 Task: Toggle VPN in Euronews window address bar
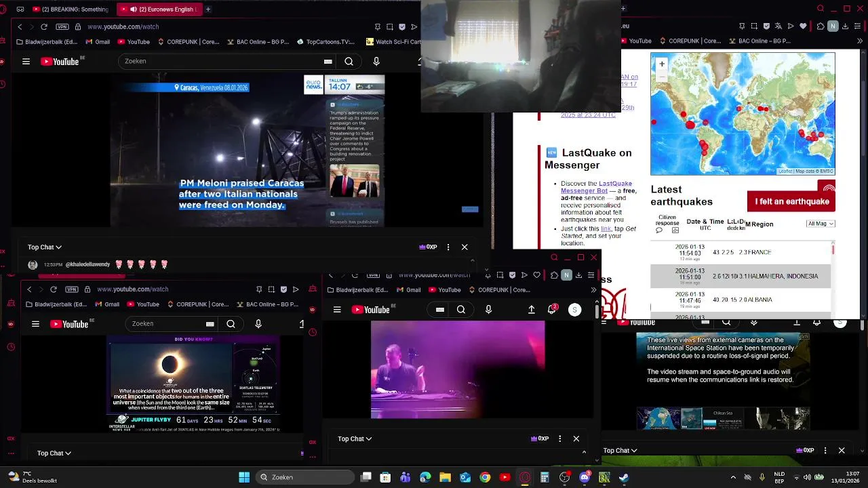[62, 26]
